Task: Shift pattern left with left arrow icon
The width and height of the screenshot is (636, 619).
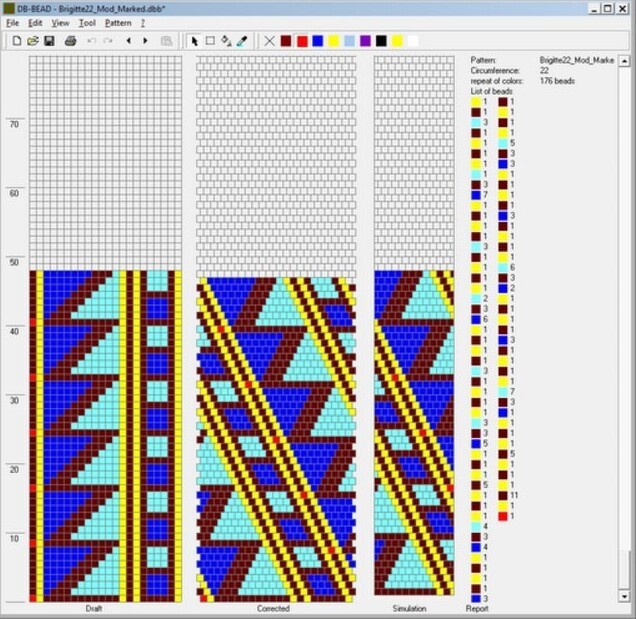Action: pos(128,41)
